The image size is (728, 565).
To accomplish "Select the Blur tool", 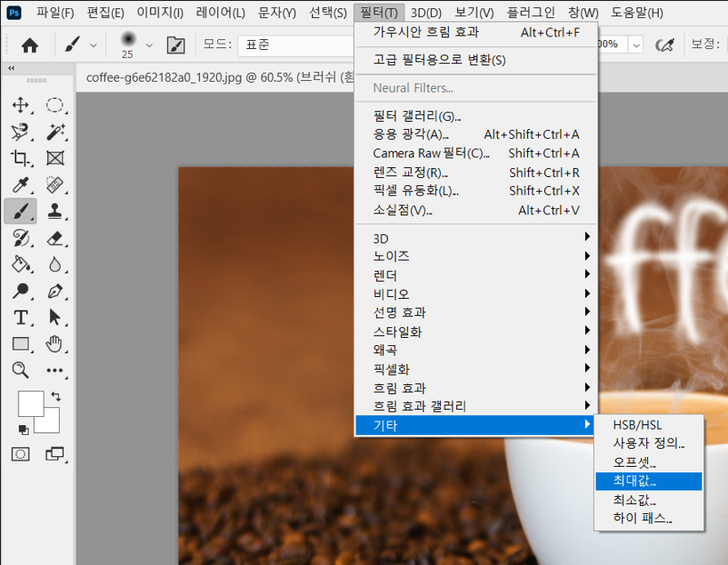I will tap(55, 264).
